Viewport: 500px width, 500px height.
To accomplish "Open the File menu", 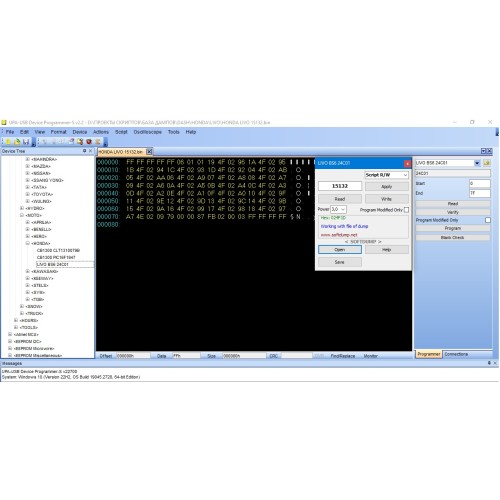I will tap(10, 132).
